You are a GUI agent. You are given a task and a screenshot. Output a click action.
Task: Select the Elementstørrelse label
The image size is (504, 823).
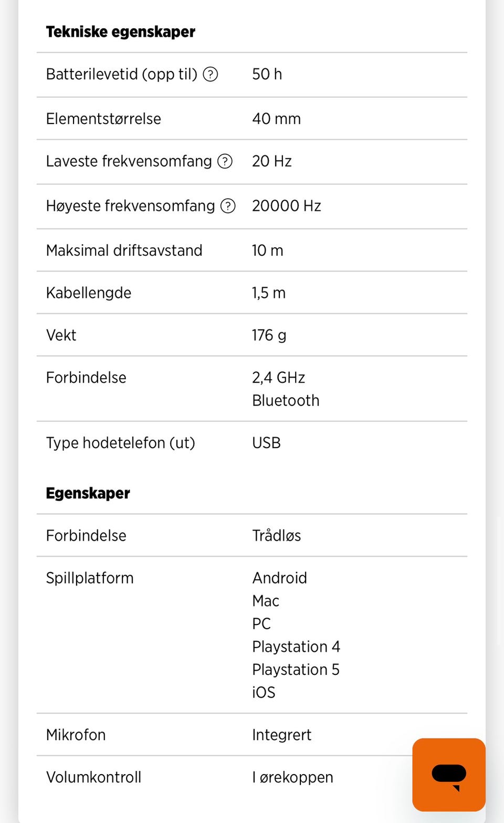[103, 119]
